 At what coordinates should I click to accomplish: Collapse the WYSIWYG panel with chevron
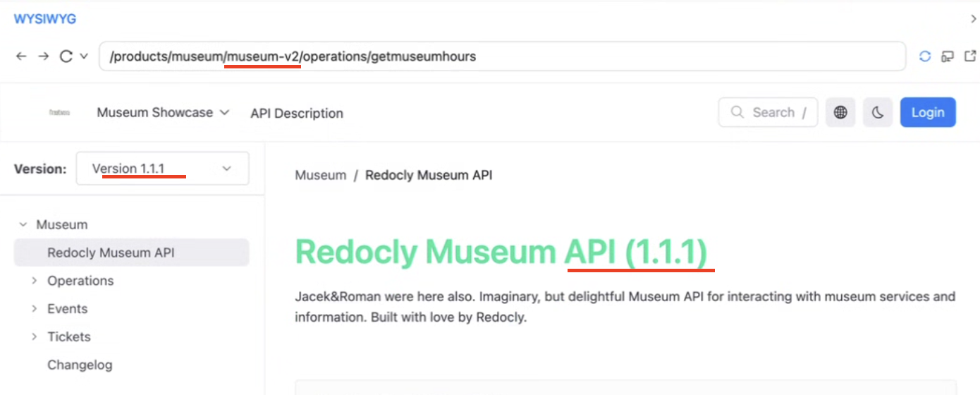point(974,19)
